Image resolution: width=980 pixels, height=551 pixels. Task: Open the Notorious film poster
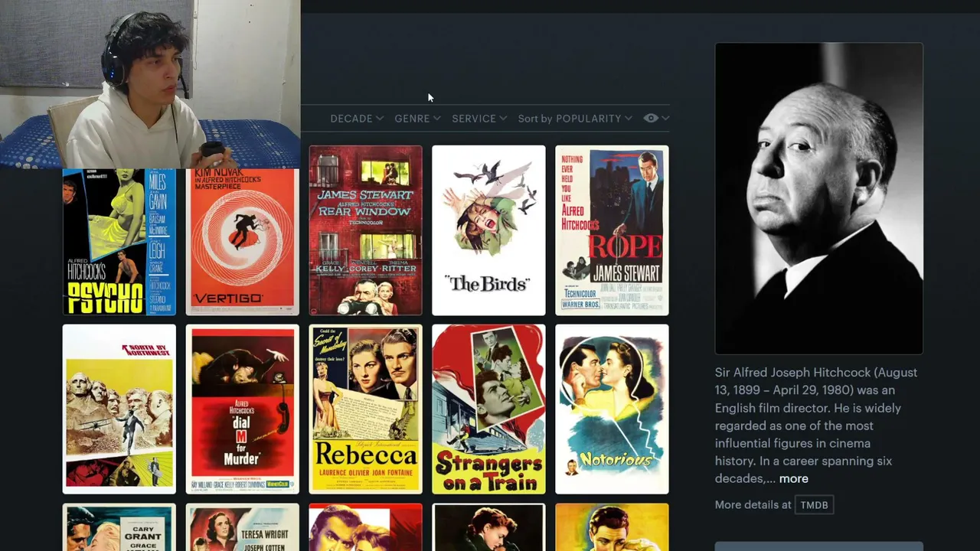[x=612, y=409]
